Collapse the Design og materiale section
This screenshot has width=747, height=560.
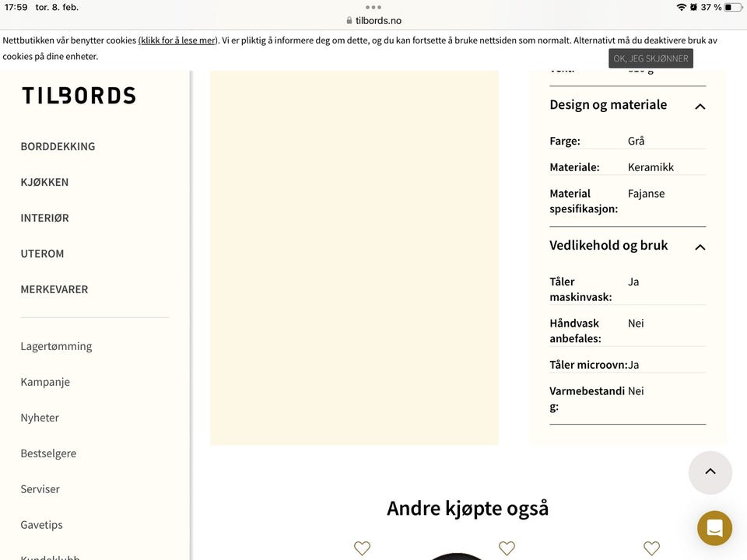point(700,107)
